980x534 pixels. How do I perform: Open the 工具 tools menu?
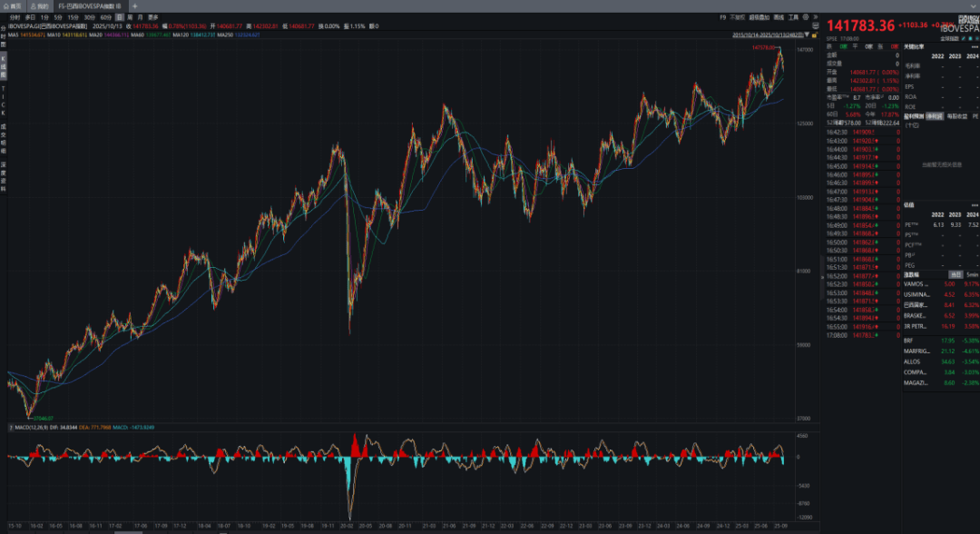pos(793,16)
